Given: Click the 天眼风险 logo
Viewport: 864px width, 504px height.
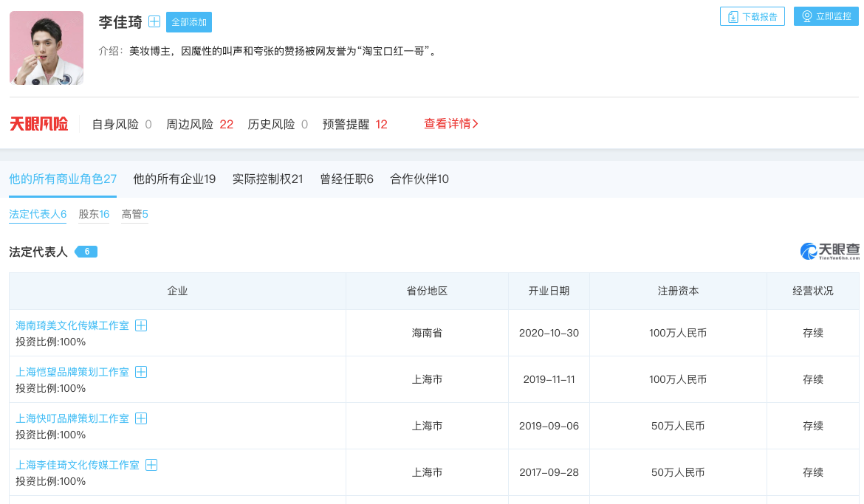Looking at the screenshot, I should pos(38,124).
